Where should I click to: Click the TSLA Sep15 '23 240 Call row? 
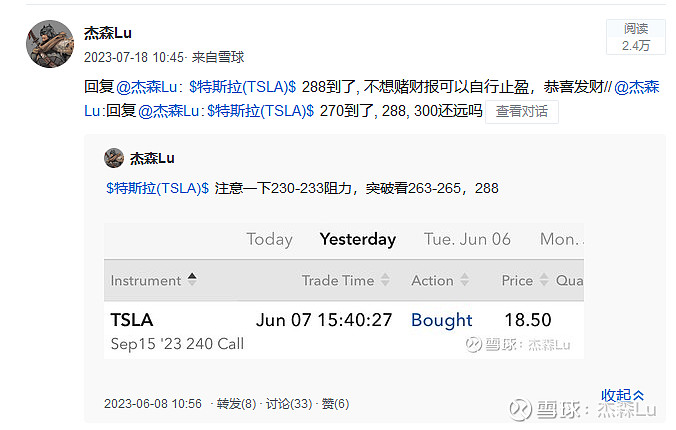(344, 330)
